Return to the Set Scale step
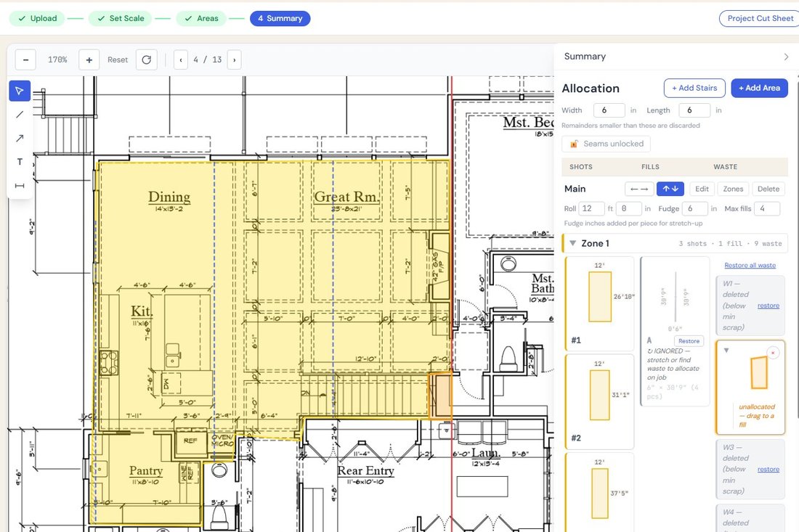This screenshot has height=532, width=799. [121, 18]
